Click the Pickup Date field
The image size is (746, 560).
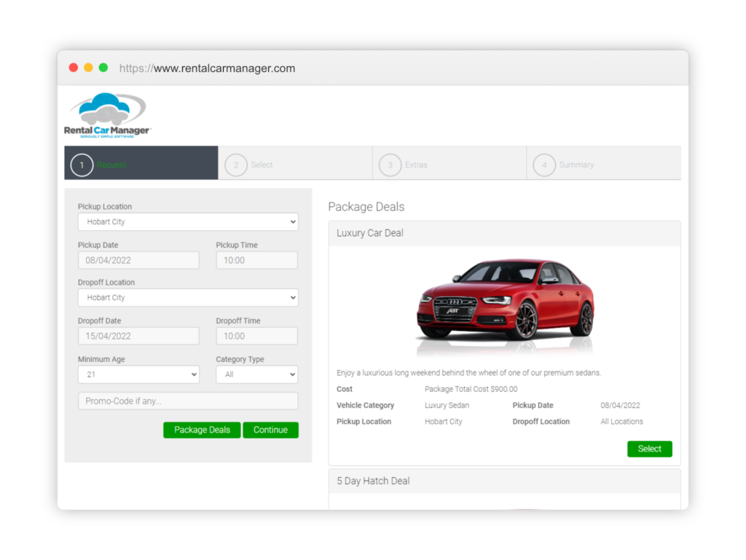click(138, 261)
